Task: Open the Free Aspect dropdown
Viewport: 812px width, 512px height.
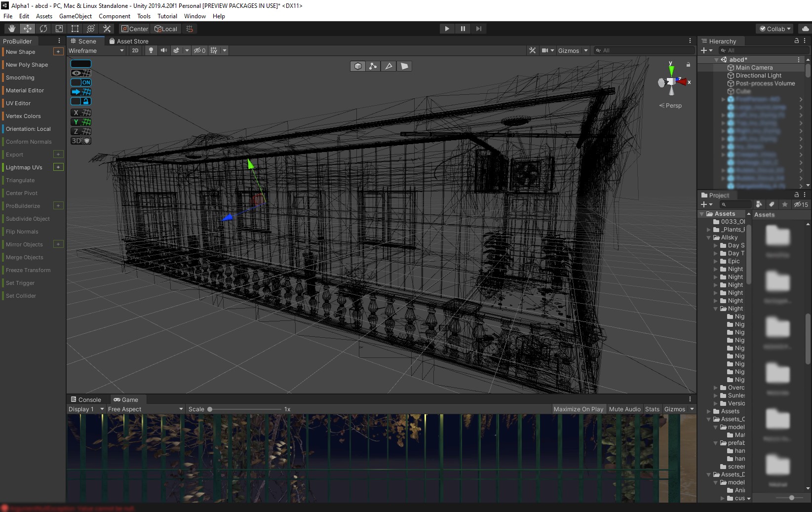Action: click(x=145, y=409)
